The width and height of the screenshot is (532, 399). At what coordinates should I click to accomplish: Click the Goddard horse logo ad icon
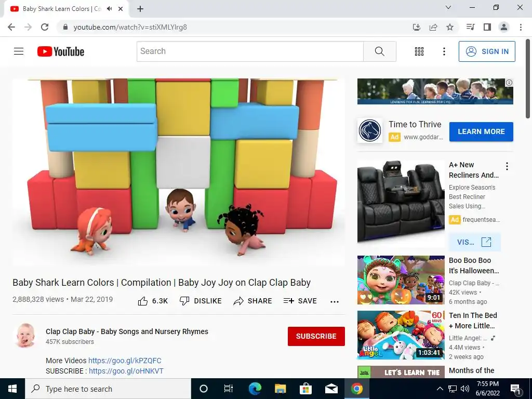click(x=370, y=130)
